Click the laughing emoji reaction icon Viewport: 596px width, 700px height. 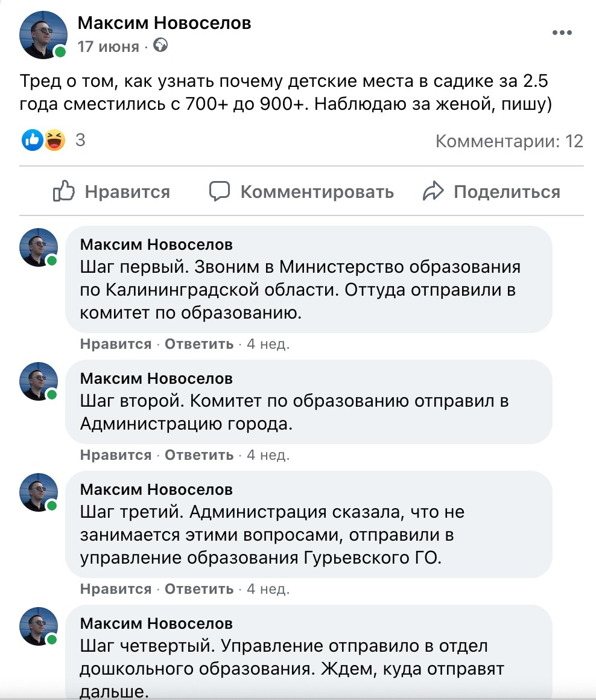(x=54, y=140)
